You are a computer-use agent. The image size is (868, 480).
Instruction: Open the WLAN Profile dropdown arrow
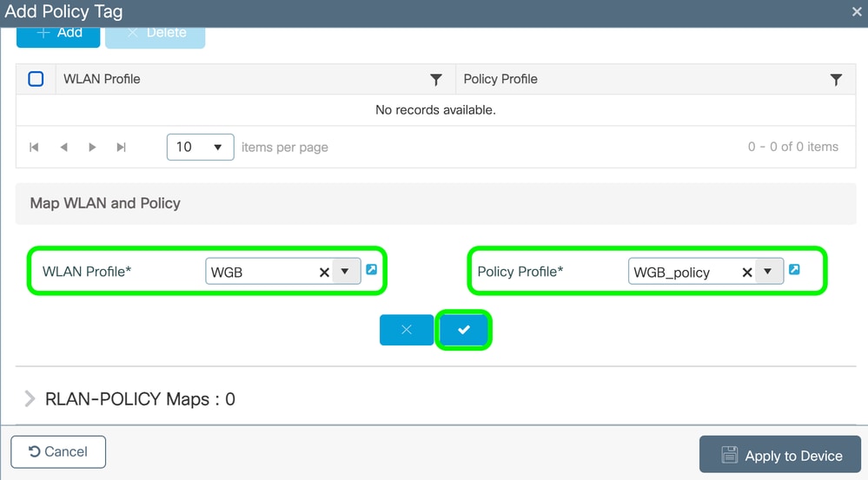click(x=346, y=271)
